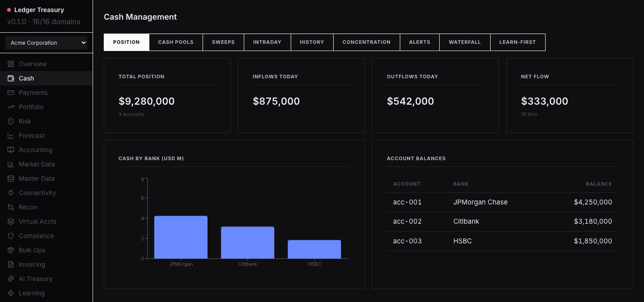Click the Bank column header
Screen dimensions: 644x302
point(461,184)
